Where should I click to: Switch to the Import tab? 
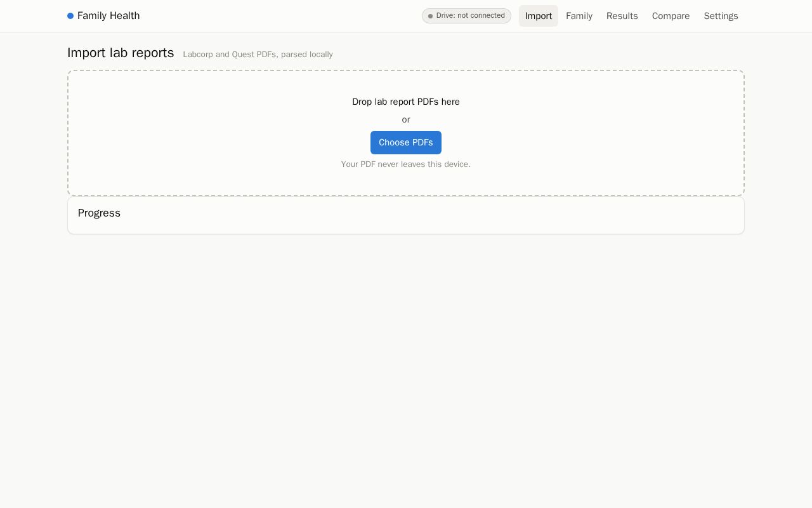click(x=539, y=16)
